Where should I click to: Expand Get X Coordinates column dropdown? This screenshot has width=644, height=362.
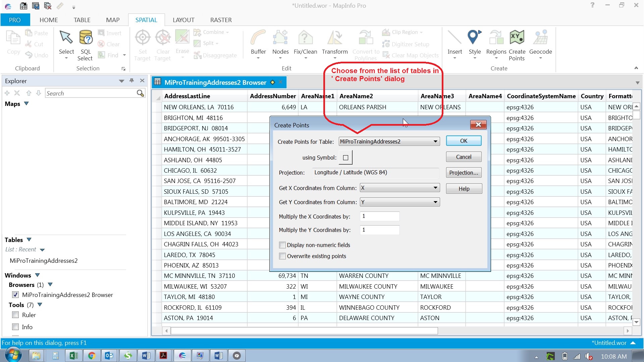pos(435,188)
